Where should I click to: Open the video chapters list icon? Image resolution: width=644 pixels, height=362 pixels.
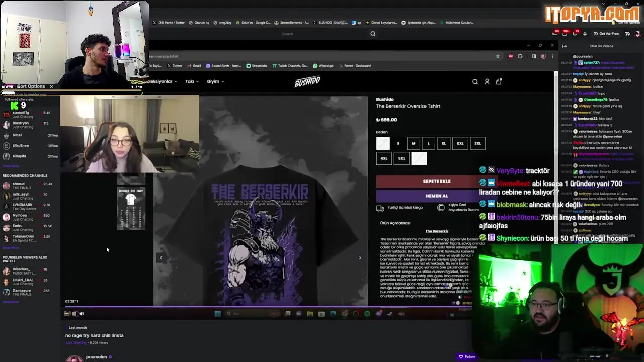(67, 314)
